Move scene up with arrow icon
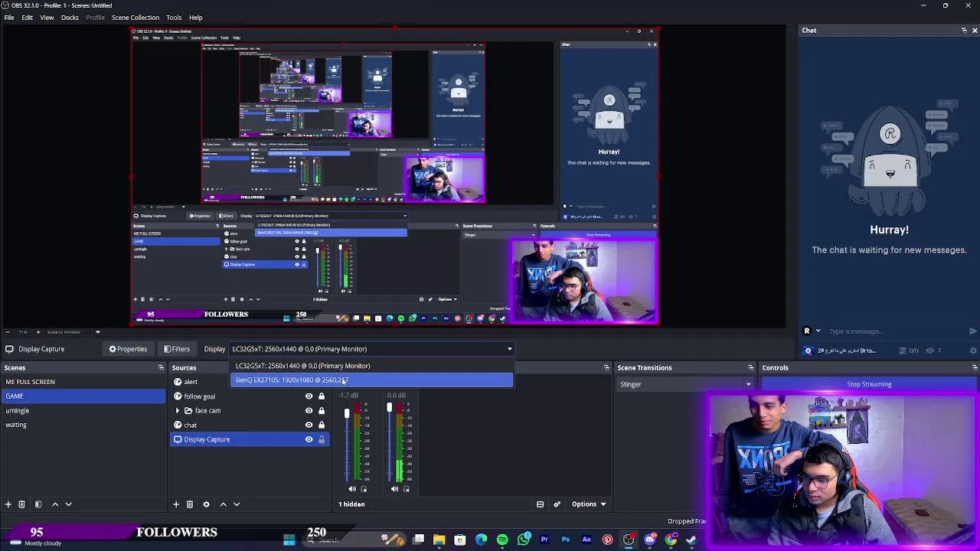The width and height of the screenshot is (980, 551). click(x=55, y=504)
